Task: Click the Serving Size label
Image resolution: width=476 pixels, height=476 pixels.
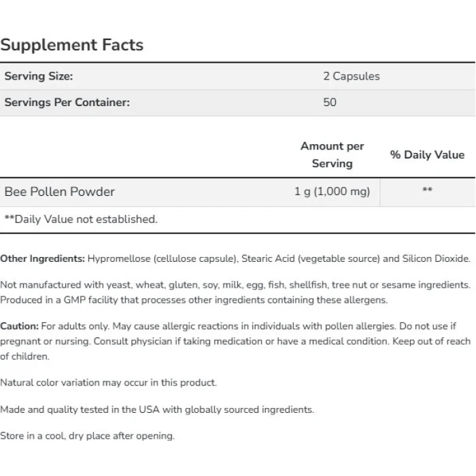Action: (39, 76)
